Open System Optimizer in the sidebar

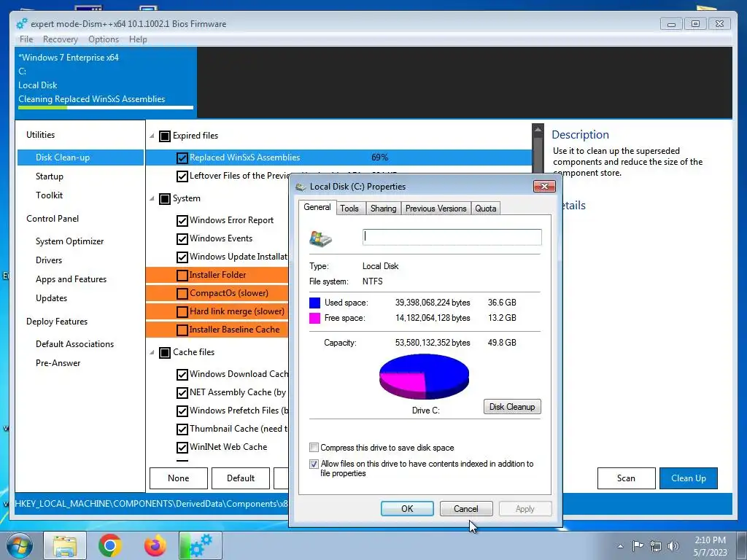click(69, 241)
